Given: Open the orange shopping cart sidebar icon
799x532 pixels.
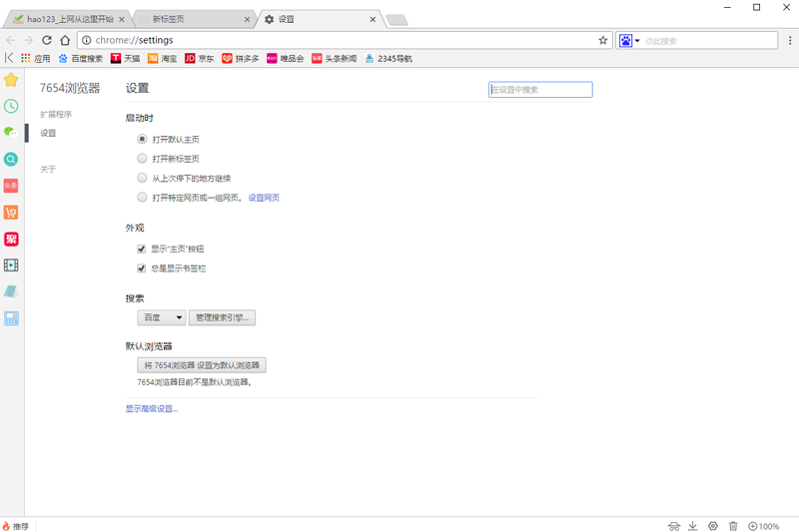Looking at the screenshot, I should 11,213.
